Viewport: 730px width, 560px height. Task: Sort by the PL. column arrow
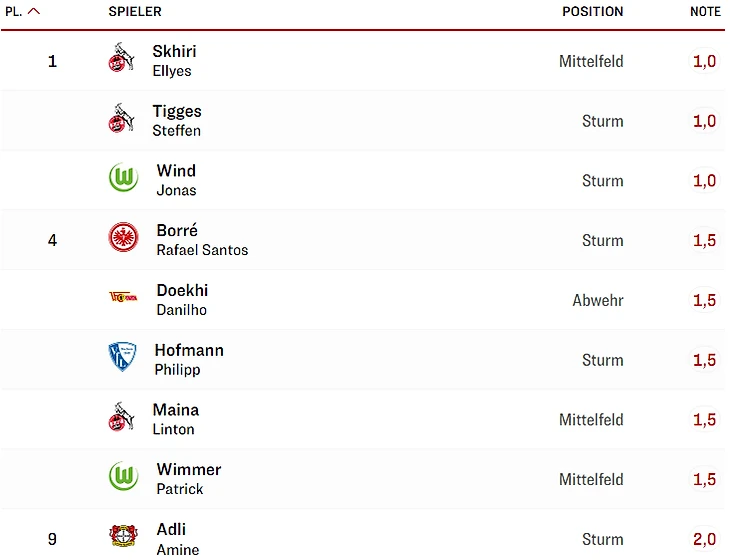click(x=34, y=12)
